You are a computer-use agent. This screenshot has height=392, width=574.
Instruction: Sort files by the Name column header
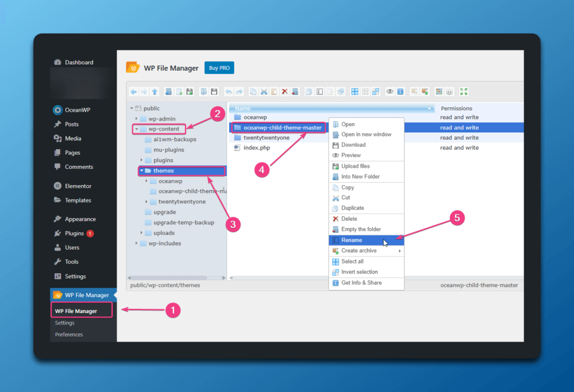tap(332, 108)
